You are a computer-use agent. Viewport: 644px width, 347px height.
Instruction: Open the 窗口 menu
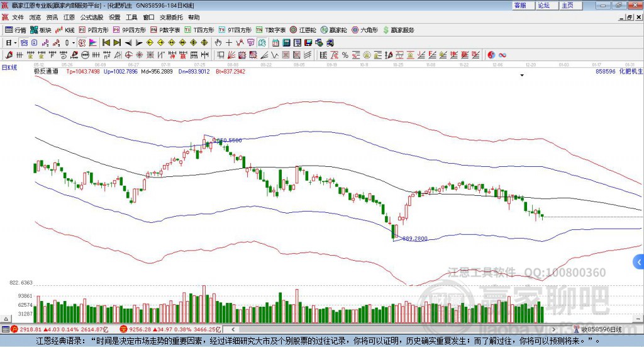pos(148,17)
